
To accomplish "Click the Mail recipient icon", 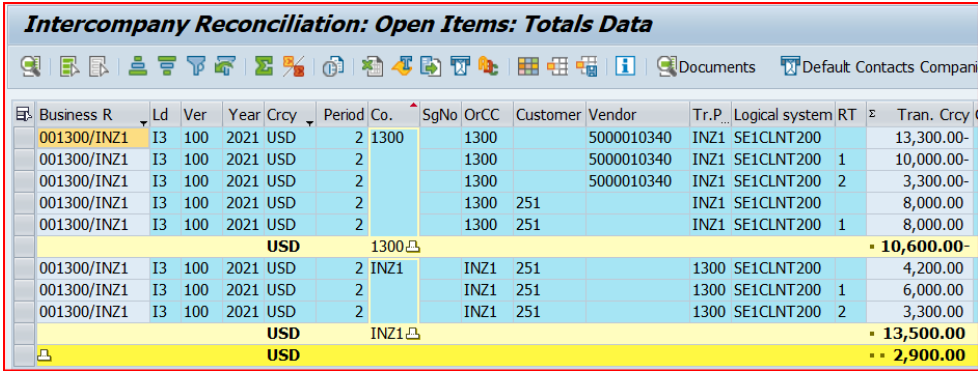I will click(460, 66).
